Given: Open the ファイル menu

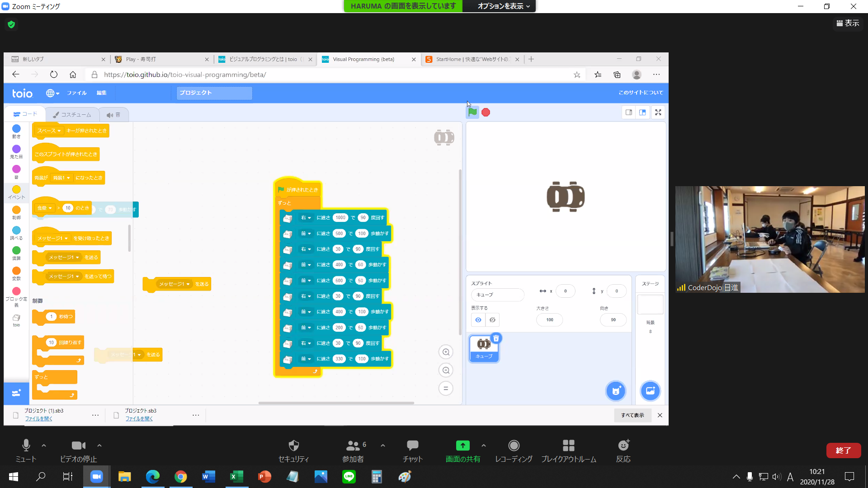Looking at the screenshot, I should pos(77,93).
